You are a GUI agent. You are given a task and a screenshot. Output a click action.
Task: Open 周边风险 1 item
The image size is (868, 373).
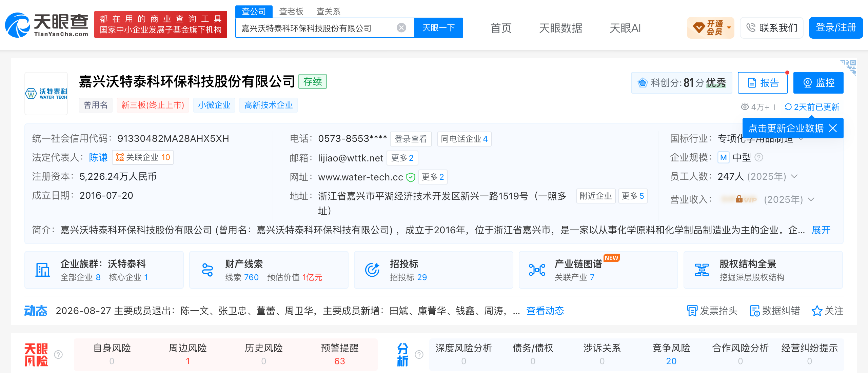point(188,354)
